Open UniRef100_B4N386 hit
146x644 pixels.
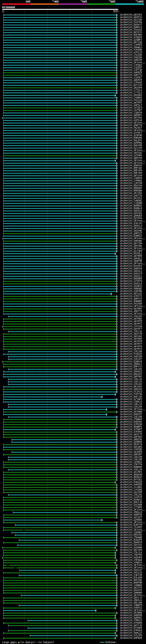click(x=131, y=138)
